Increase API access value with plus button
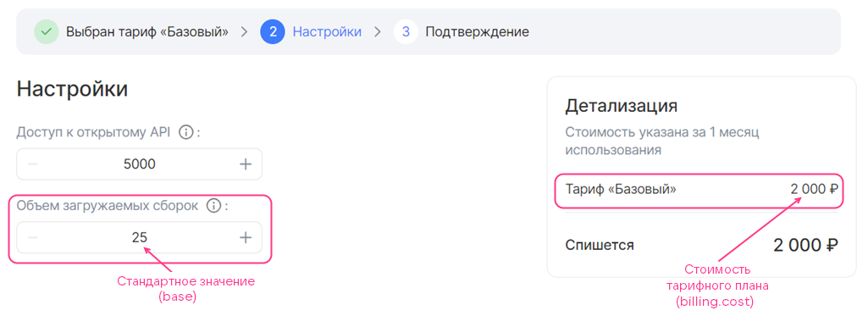The width and height of the screenshot is (868, 316). click(246, 164)
